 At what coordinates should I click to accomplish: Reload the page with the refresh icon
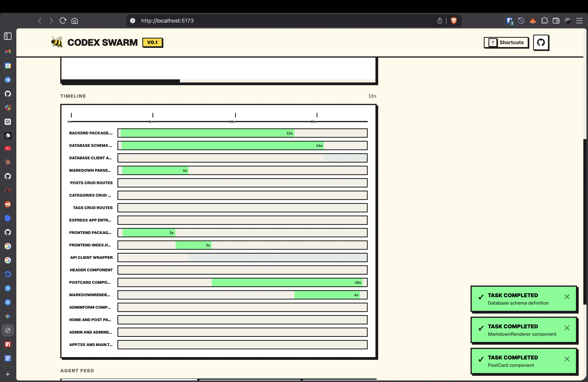[63, 20]
